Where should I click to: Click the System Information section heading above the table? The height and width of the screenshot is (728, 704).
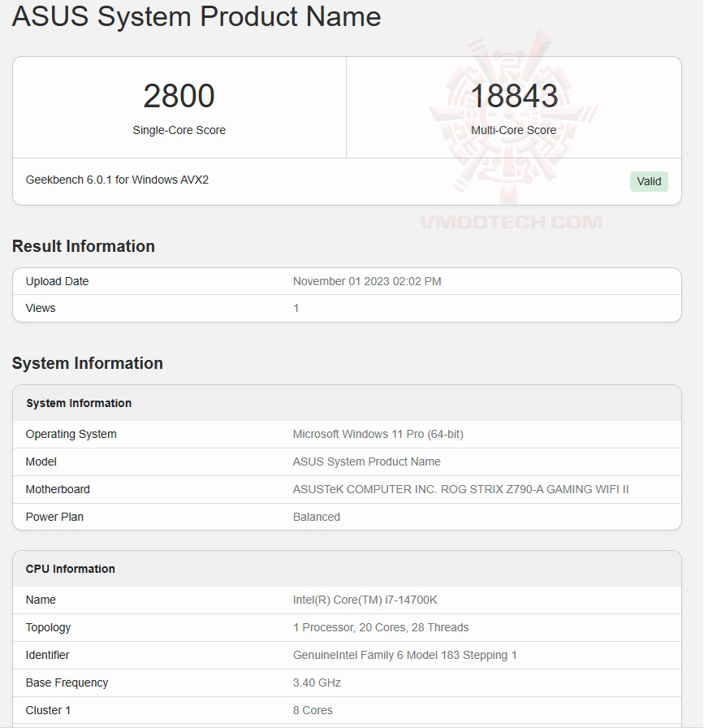pos(88,363)
